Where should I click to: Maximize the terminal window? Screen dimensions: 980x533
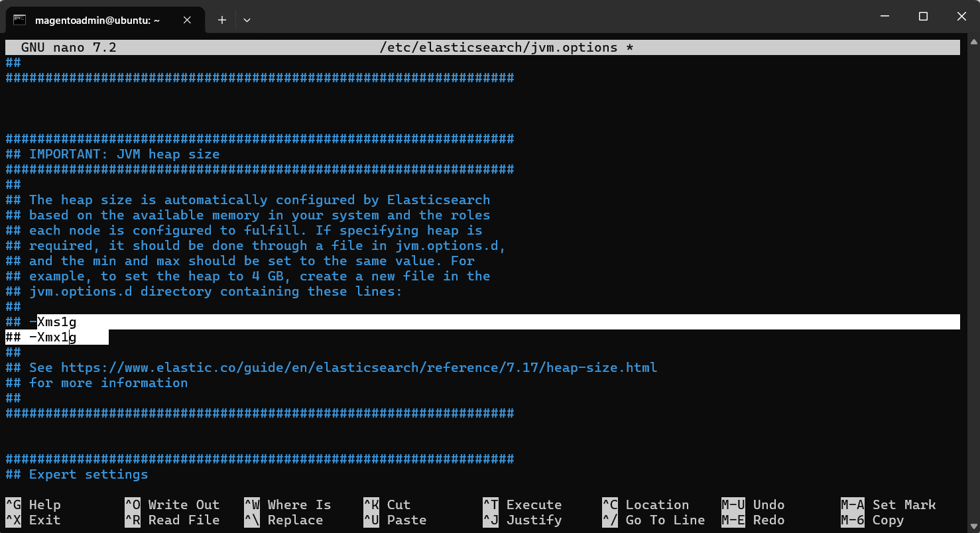click(x=923, y=17)
